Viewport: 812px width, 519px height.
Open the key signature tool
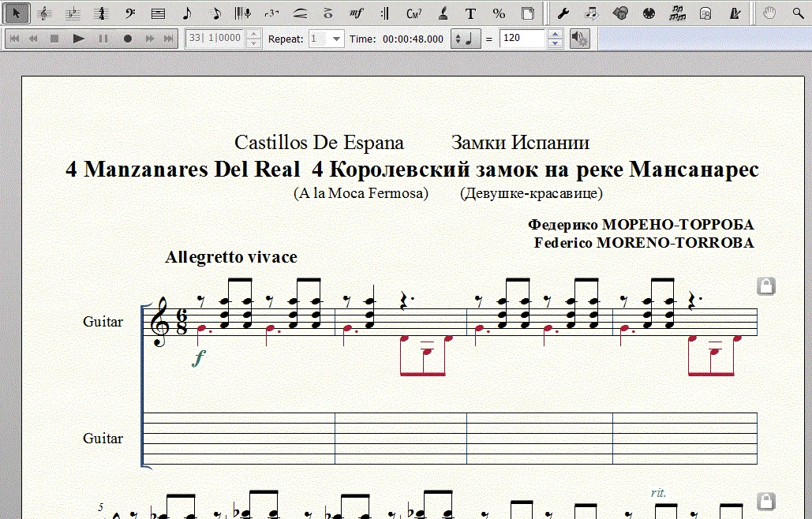pos(72,13)
